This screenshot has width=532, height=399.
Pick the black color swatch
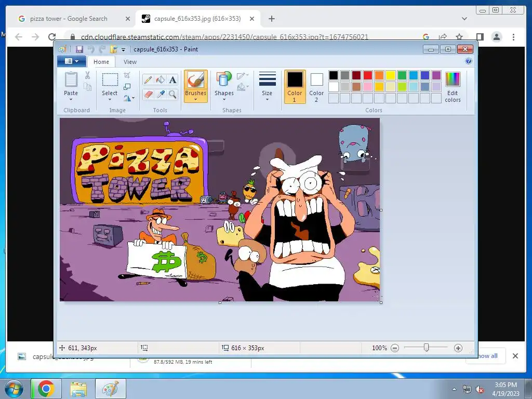(x=334, y=75)
